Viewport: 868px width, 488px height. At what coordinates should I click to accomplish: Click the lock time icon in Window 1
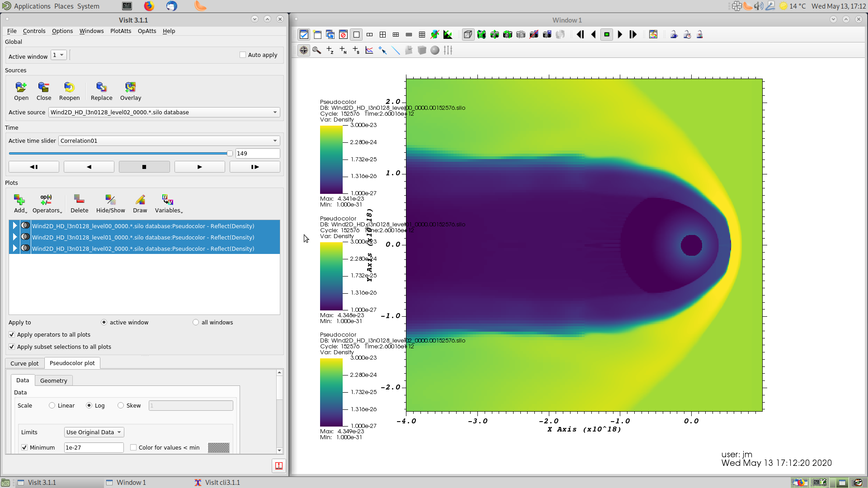click(687, 34)
